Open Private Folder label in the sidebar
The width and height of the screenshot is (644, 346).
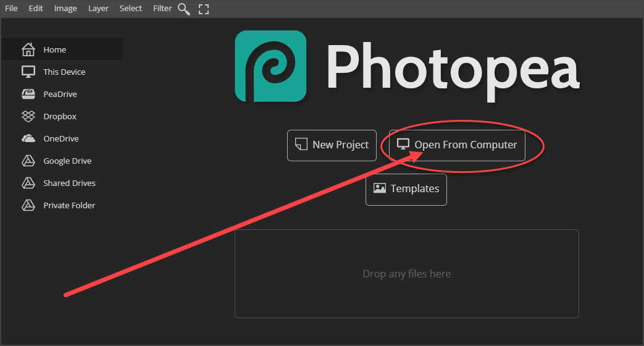(x=69, y=205)
